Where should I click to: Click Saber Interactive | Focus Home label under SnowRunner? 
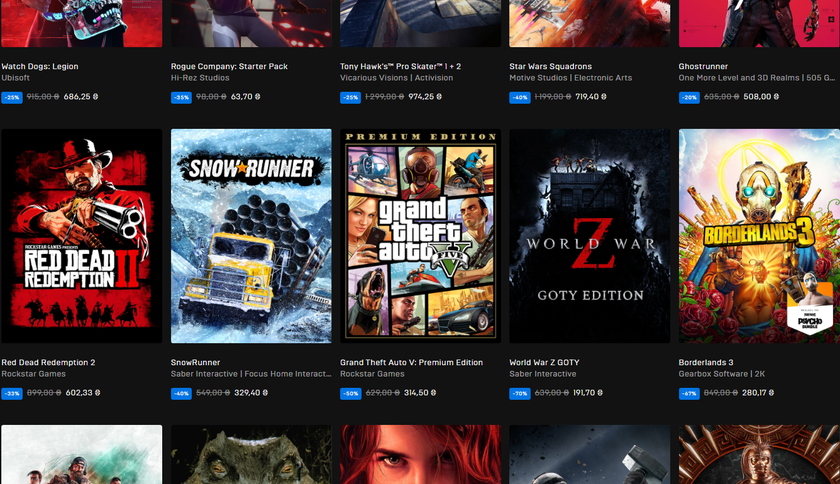point(251,374)
